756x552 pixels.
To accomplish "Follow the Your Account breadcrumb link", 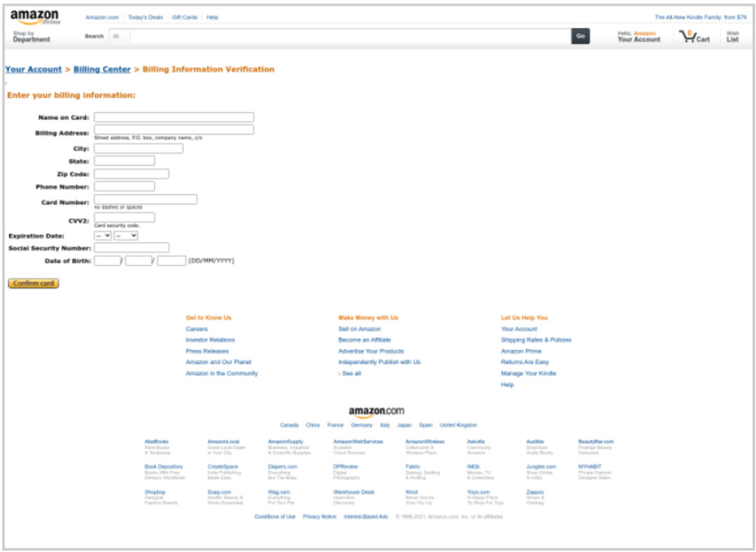I will 34,69.
